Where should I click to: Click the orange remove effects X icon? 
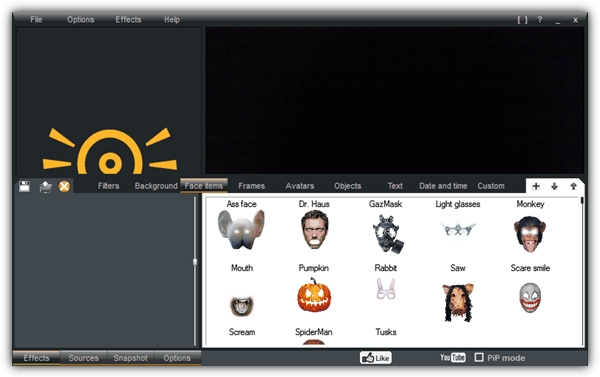pyautogui.click(x=64, y=186)
